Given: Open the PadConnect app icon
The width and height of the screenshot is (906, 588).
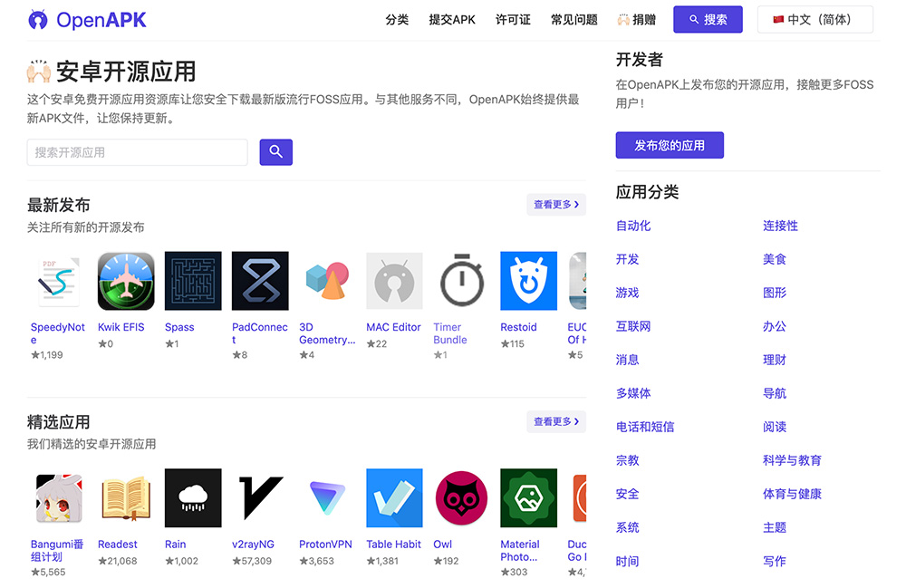Looking at the screenshot, I should point(260,281).
